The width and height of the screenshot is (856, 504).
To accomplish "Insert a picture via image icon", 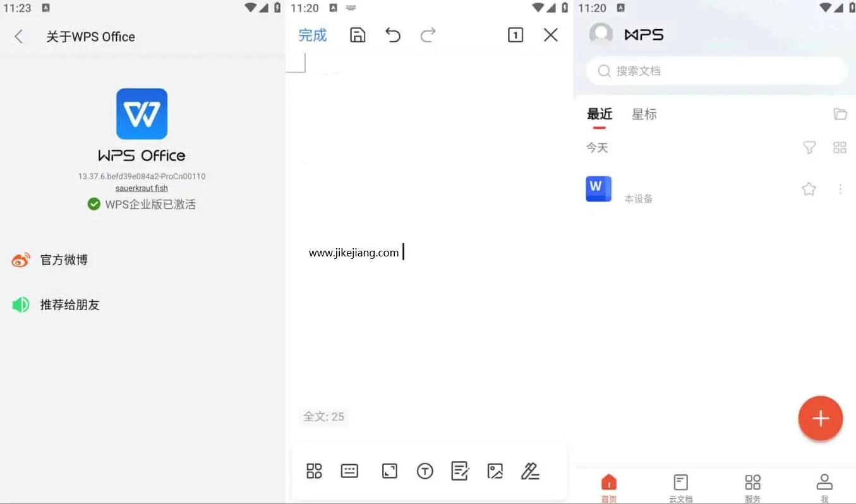I will 495,471.
